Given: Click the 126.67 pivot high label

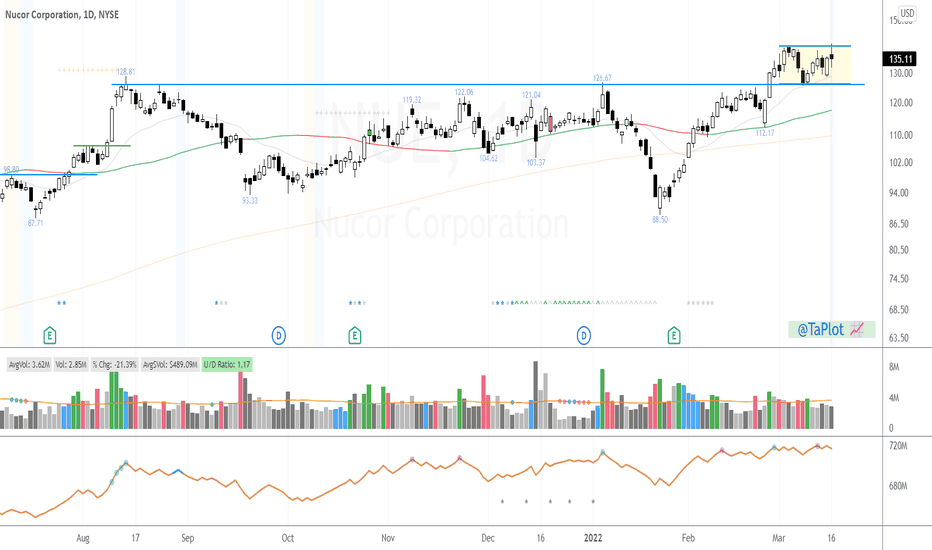Looking at the screenshot, I should tap(602, 78).
